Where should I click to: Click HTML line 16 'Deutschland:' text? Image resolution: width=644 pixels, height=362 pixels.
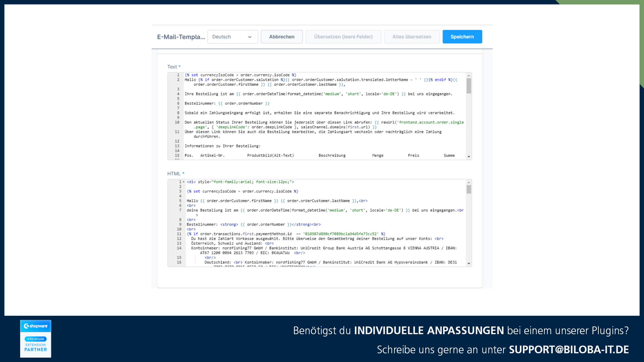(331, 262)
